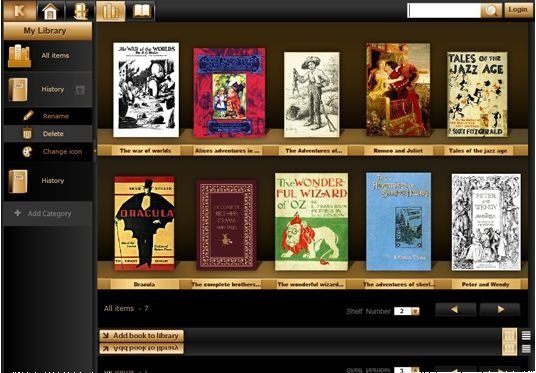
Task: Click the All items bookshelf icon
Action: pos(19,56)
